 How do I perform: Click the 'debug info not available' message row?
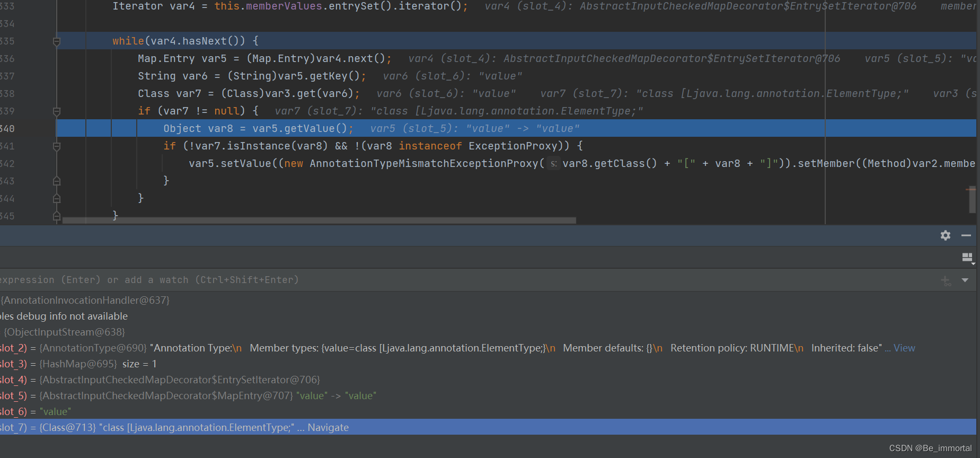tap(488, 316)
